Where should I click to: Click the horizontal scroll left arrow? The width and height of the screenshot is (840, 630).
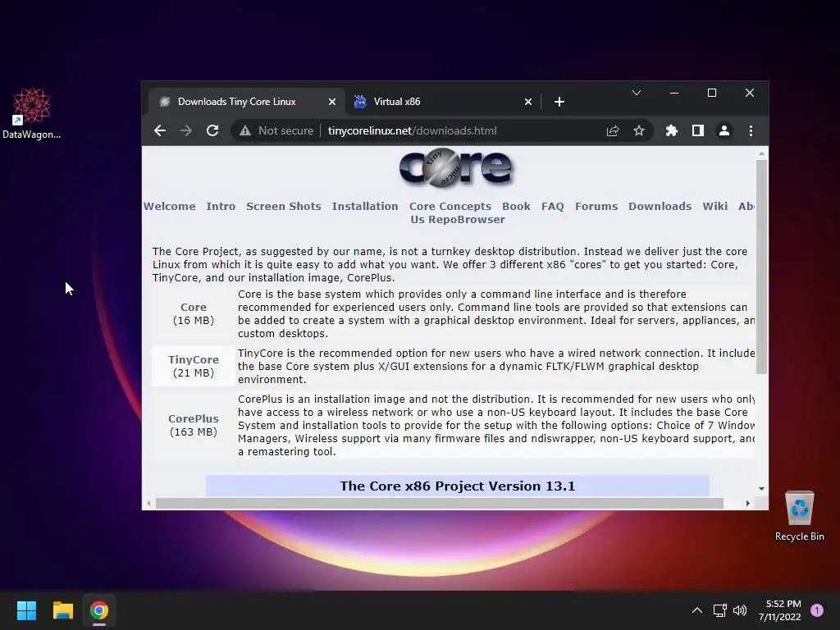[149, 504]
